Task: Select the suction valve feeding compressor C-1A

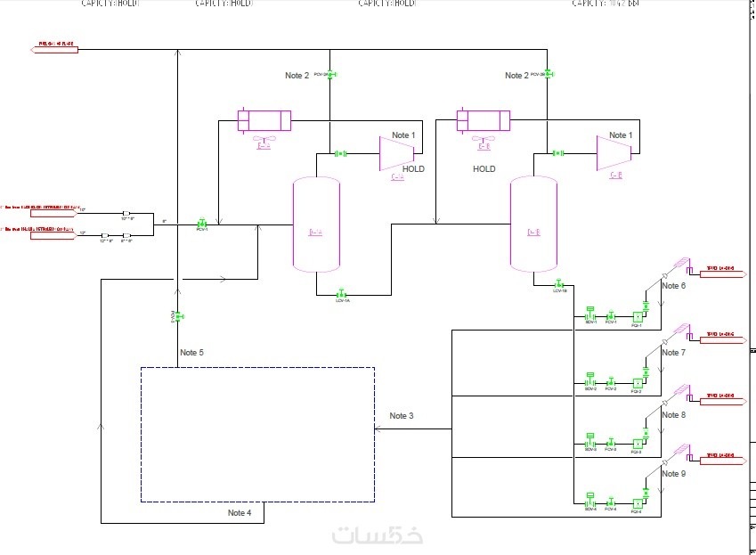Action: (341, 154)
